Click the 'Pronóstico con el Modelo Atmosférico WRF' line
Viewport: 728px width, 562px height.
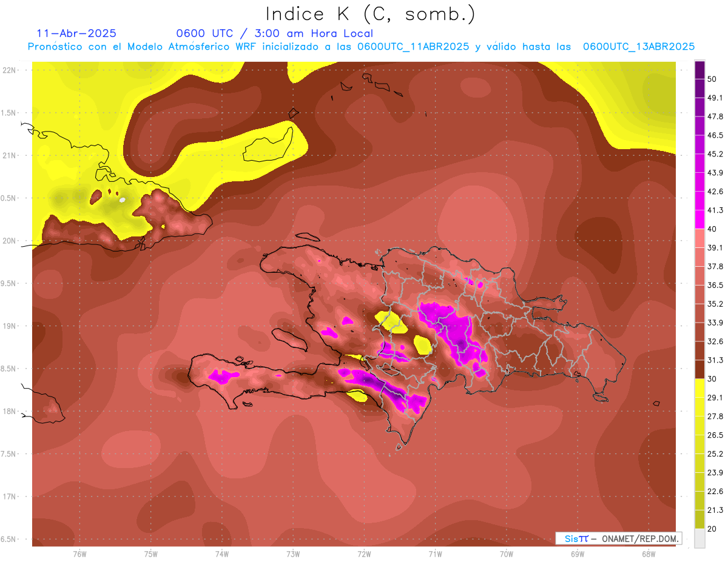point(361,47)
